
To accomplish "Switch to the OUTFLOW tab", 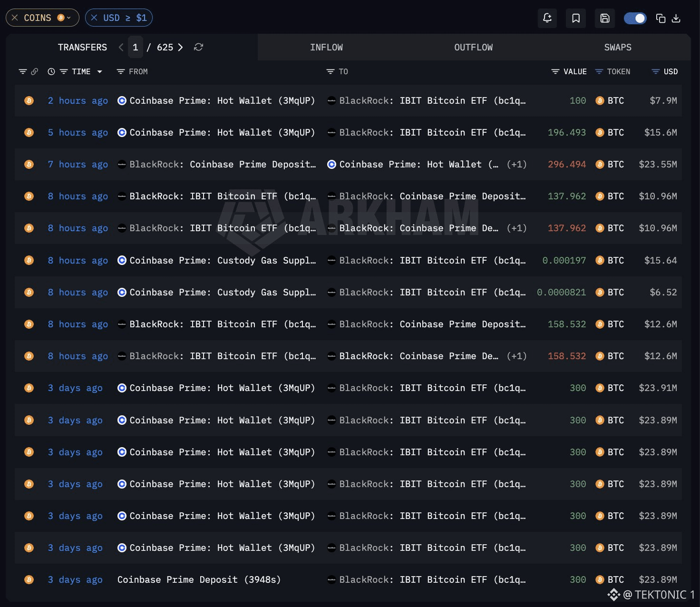I will [473, 47].
